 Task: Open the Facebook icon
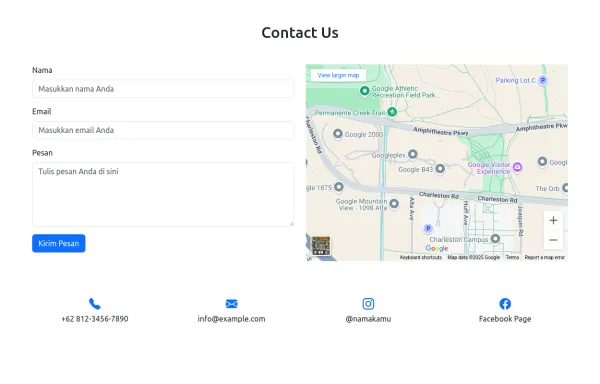point(505,304)
